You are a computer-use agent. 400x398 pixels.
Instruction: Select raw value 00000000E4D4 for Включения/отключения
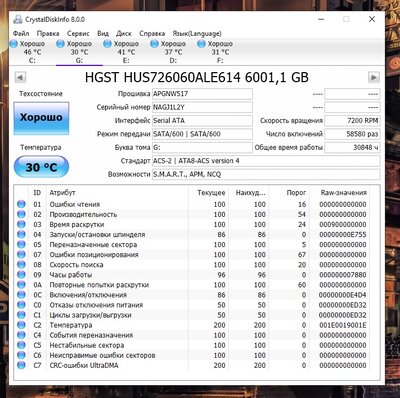click(x=343, y=295)
